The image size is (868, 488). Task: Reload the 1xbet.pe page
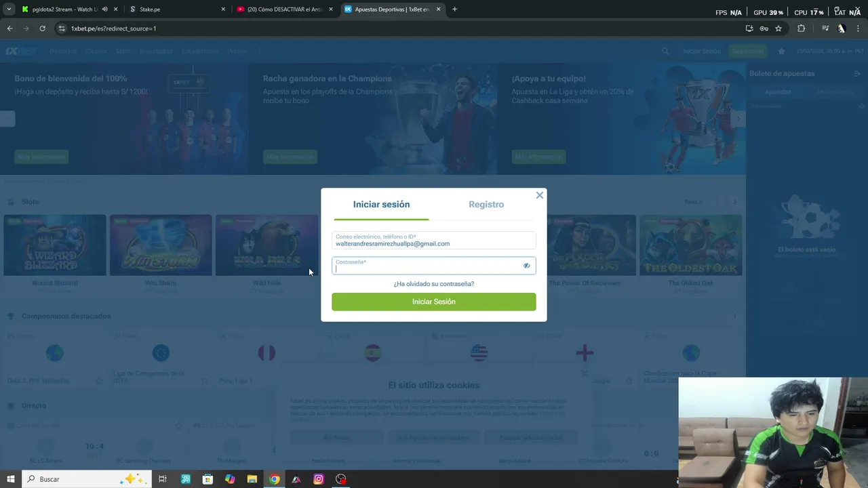pos(42,28)
